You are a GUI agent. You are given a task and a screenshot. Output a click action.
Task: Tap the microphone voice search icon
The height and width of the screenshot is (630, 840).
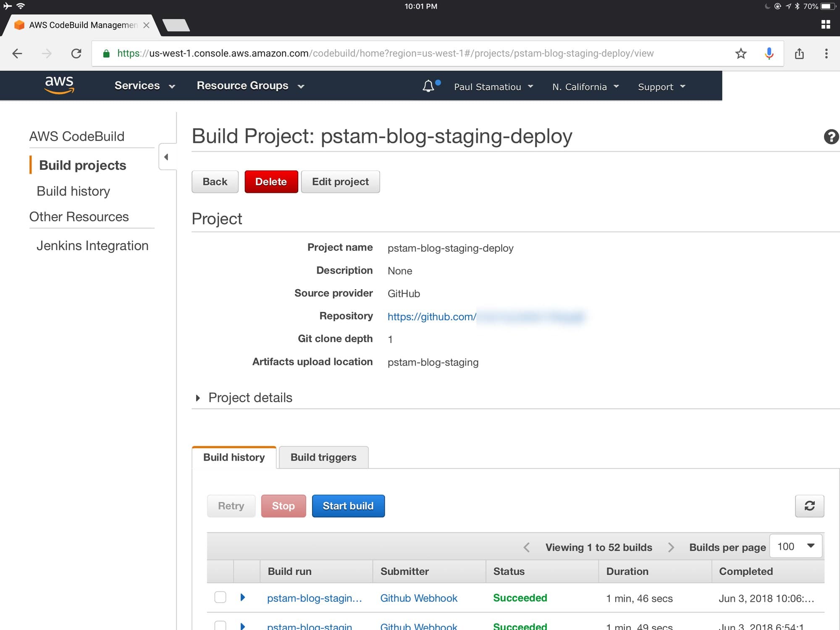coord(769,53)
